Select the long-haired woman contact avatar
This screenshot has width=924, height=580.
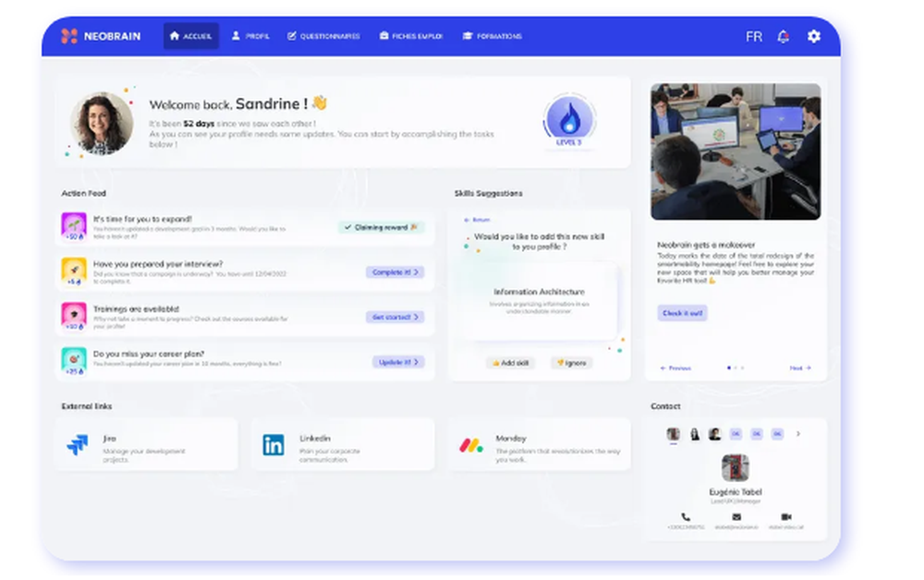(x=695, y=435)
